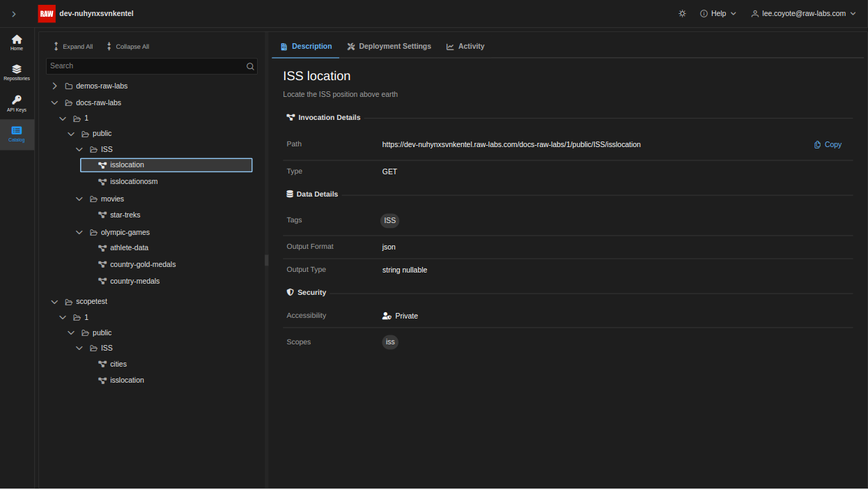Click the ISS location heading

click(x=317, y=76)
